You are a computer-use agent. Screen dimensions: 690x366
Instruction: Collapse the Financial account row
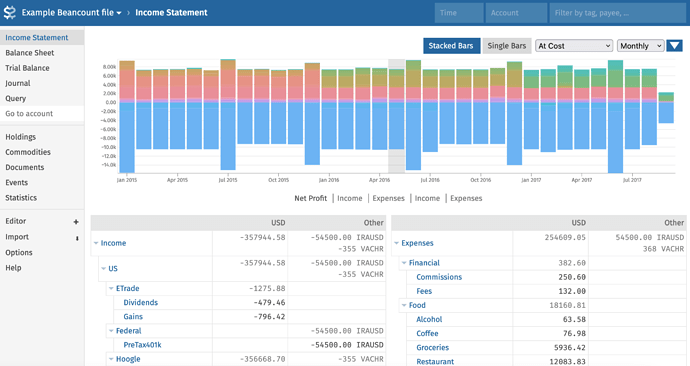[404, 263]
